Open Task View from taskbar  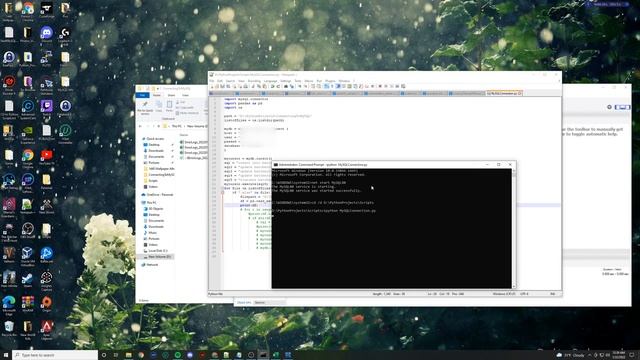pyautogui.click(x=116, y=355)
